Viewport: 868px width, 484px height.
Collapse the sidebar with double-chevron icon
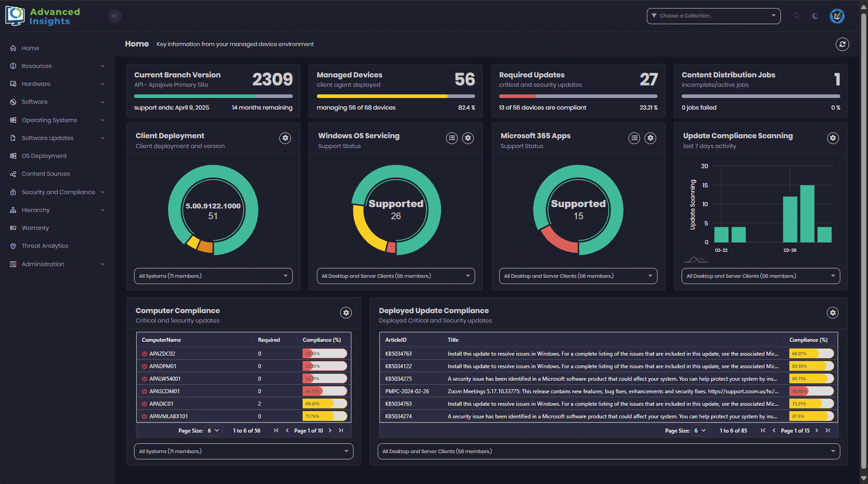(115, 16)
